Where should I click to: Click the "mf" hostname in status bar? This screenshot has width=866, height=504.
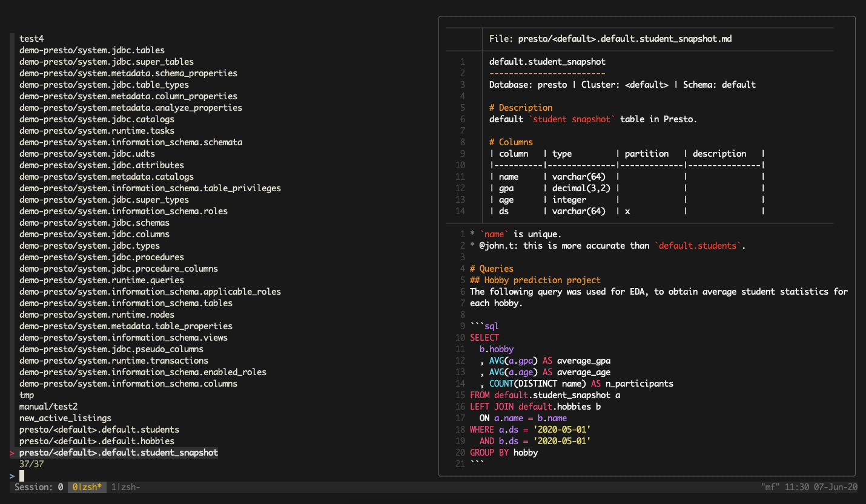click(x=770, y=487)
